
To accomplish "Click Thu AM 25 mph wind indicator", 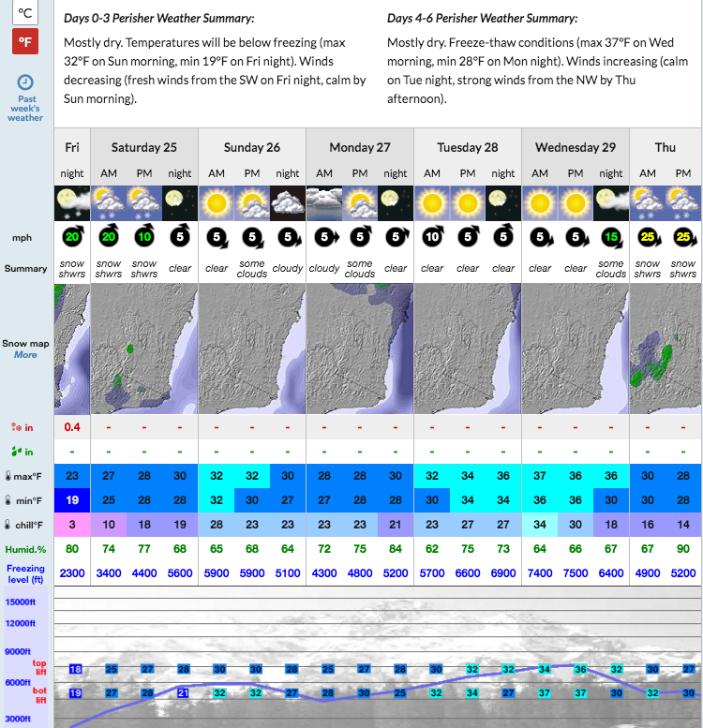I will point(648,237).
